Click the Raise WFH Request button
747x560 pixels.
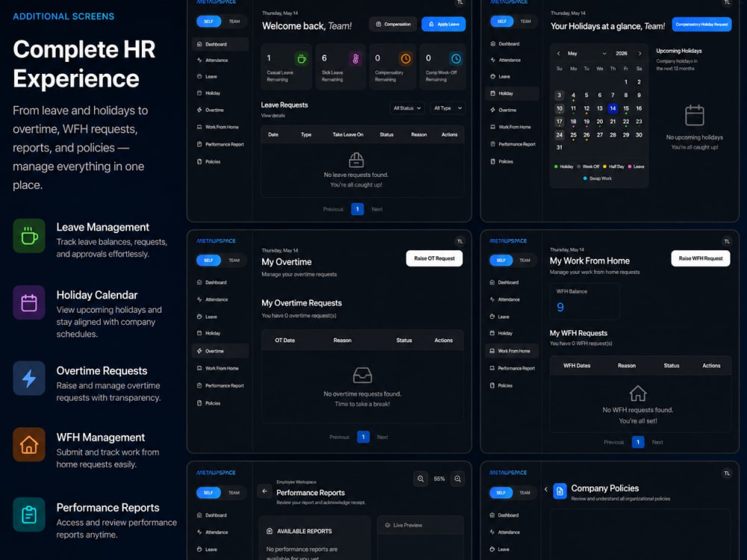tap(701, 258)
